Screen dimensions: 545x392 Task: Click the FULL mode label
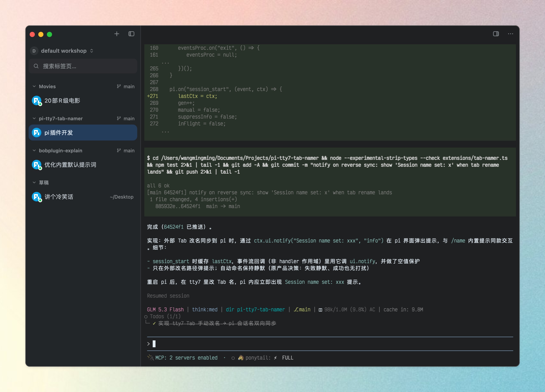[x=288, y=358]
